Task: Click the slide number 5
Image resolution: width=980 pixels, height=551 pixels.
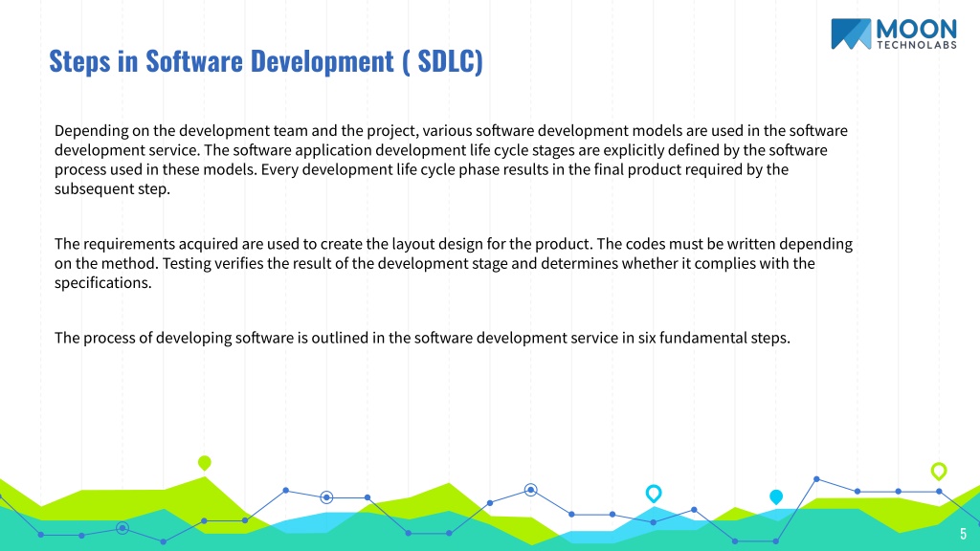Action: tap(963, 534)
